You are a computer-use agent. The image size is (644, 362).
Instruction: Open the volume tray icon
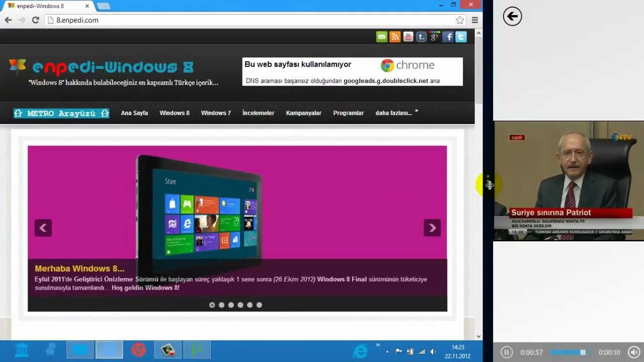point(433,352)
